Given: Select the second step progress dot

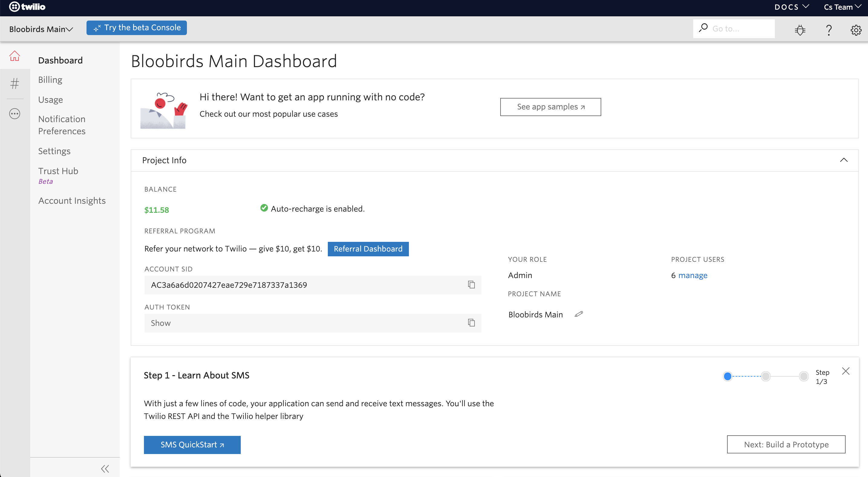Looking at the screenshot, I should click(x=765, y=376).
